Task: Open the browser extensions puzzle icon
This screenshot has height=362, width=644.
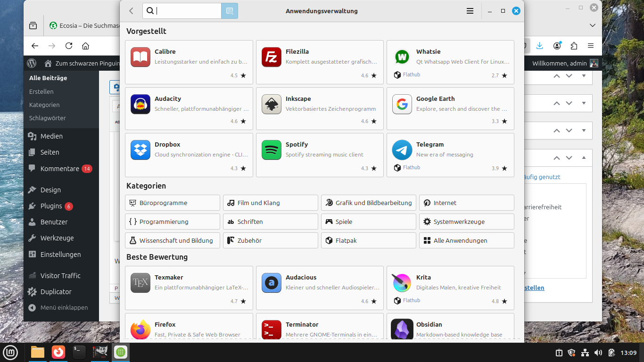Action: [x=574, y=46]
